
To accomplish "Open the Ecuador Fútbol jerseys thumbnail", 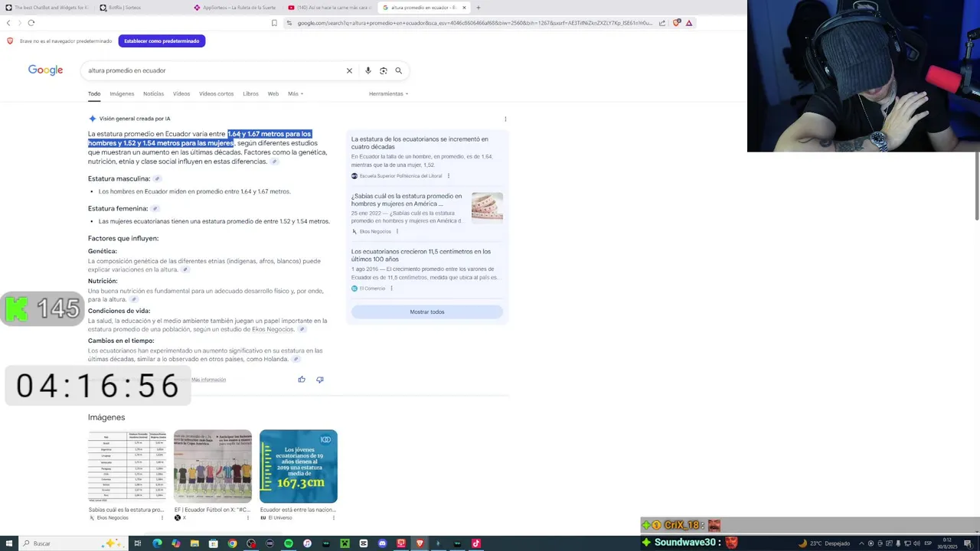I will point(213,466).
